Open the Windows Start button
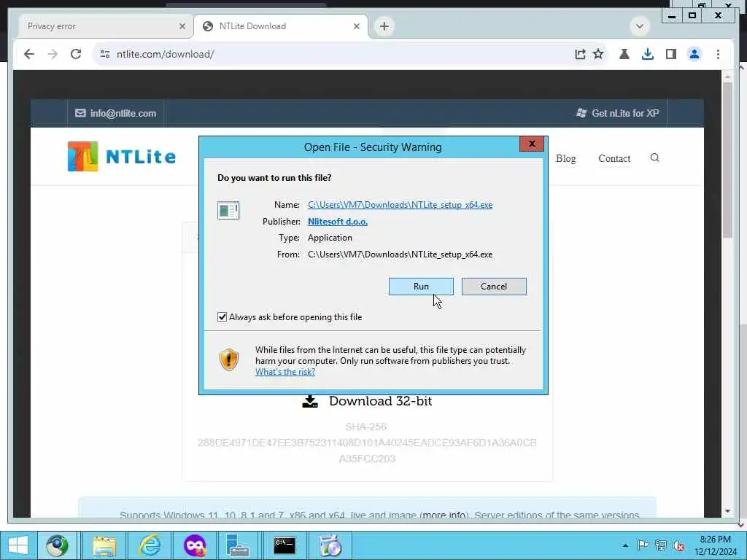 (x=18, y=545)
